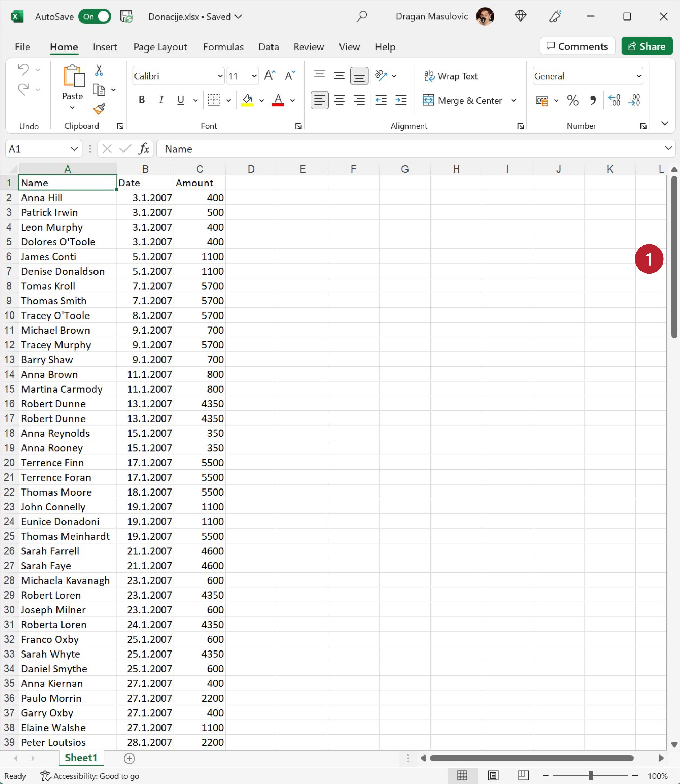This screenshot has height=784, width=680.
Task: Click the Orientation text angle icon
Action: [381, 76]
